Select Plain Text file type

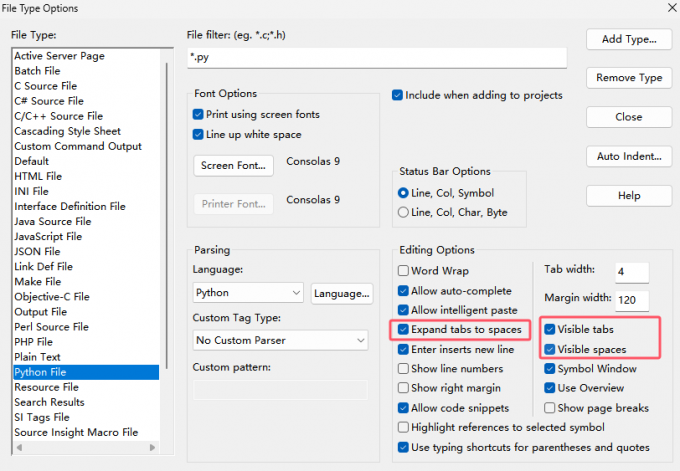click(x=38, y=357)
